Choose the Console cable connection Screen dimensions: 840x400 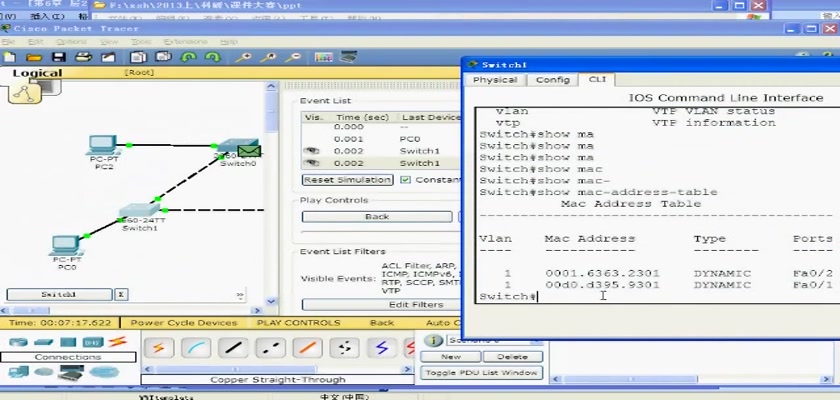click(x=196, y=348)
